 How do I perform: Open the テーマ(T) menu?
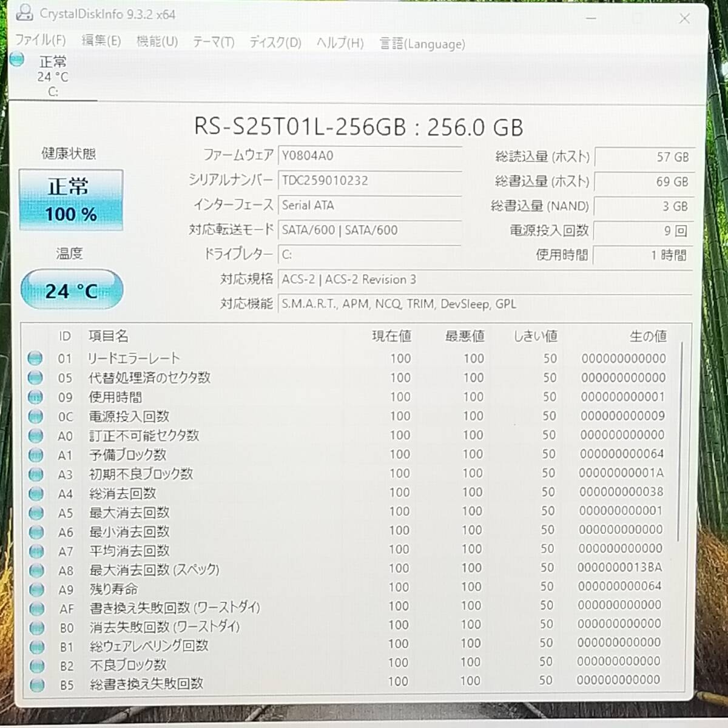[x=214, y=42]
